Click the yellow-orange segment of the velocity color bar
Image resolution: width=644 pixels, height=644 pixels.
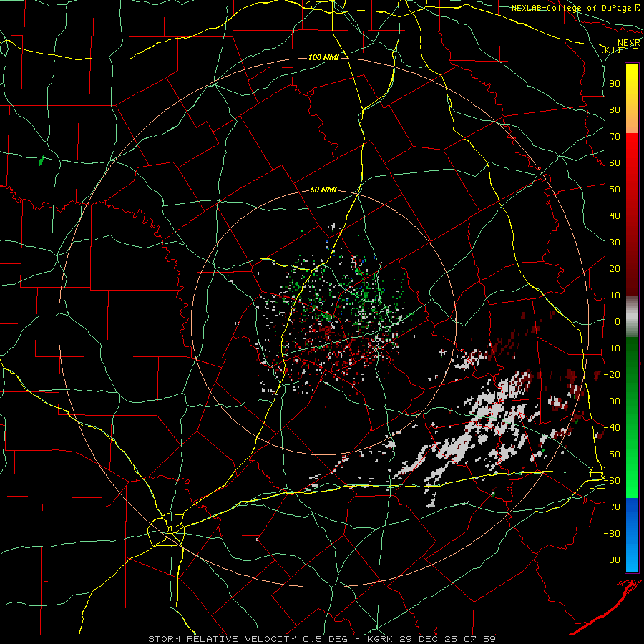(x=632, y=99)
